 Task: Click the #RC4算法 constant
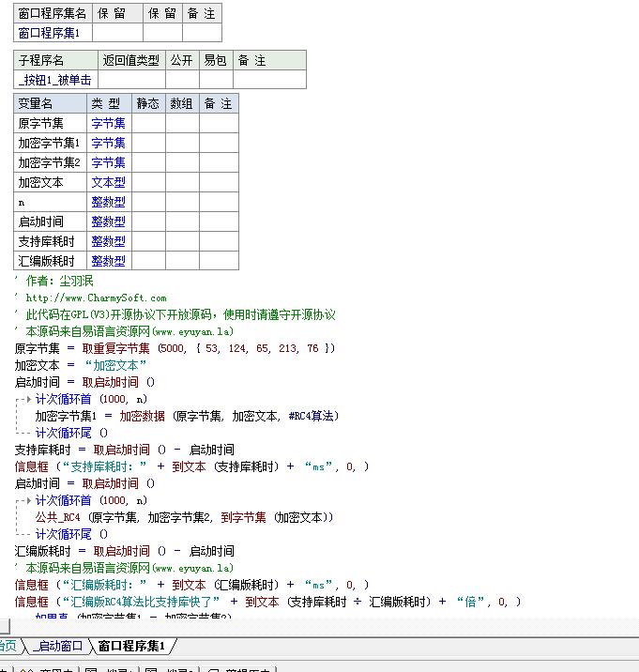311,416
